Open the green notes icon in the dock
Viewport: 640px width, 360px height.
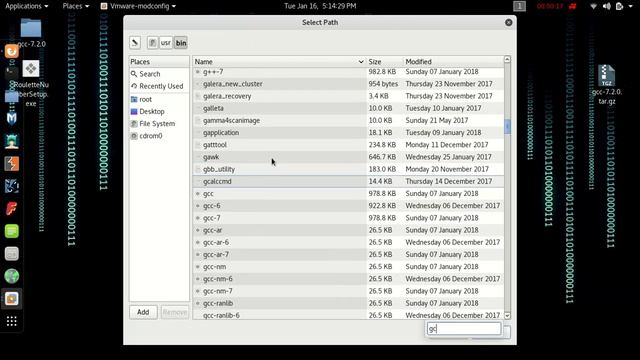point(11,231)
